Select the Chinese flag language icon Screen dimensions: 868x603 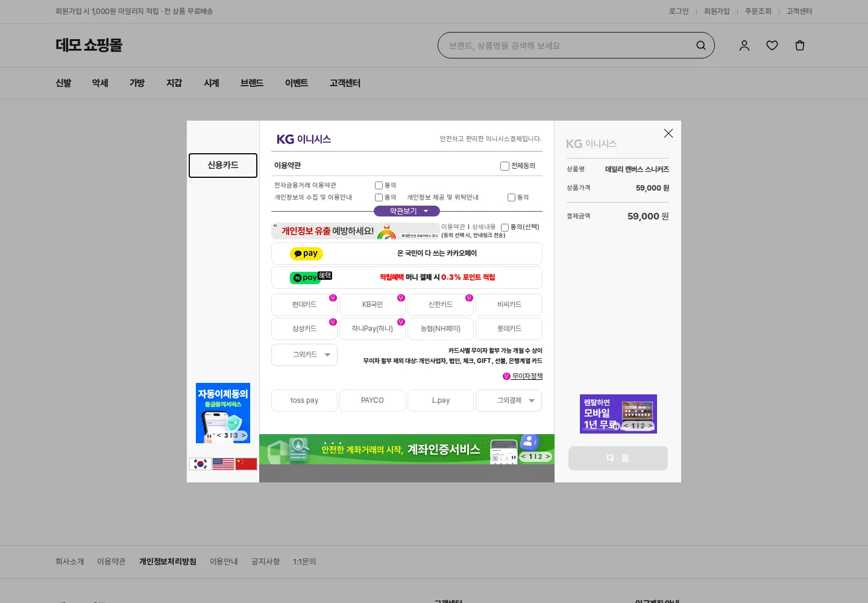point(247,464)
